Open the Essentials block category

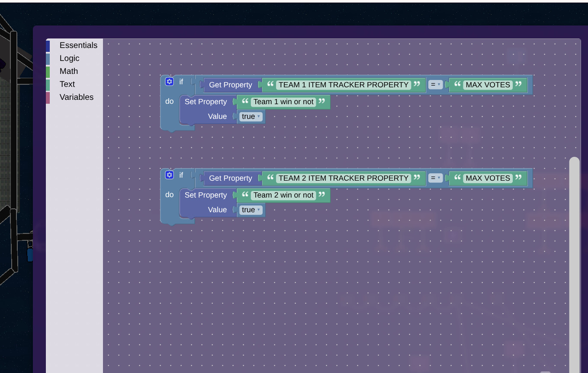click(x=78, y=45)
